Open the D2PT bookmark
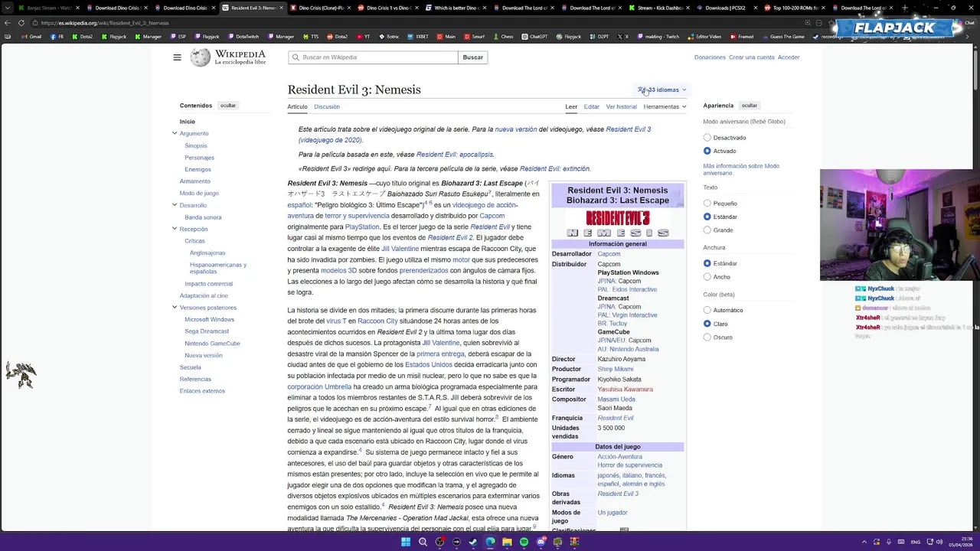980x551 pixels. (599, 37)
